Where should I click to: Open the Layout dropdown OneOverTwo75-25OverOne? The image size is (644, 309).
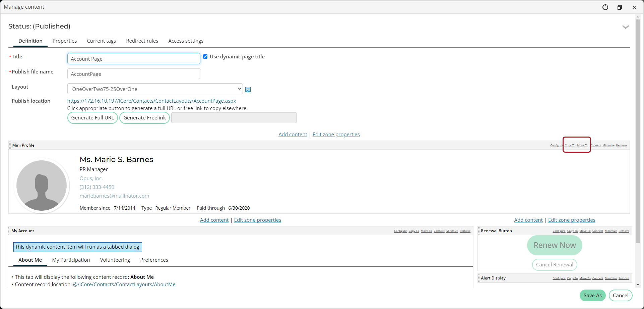[x=155, y=89]
